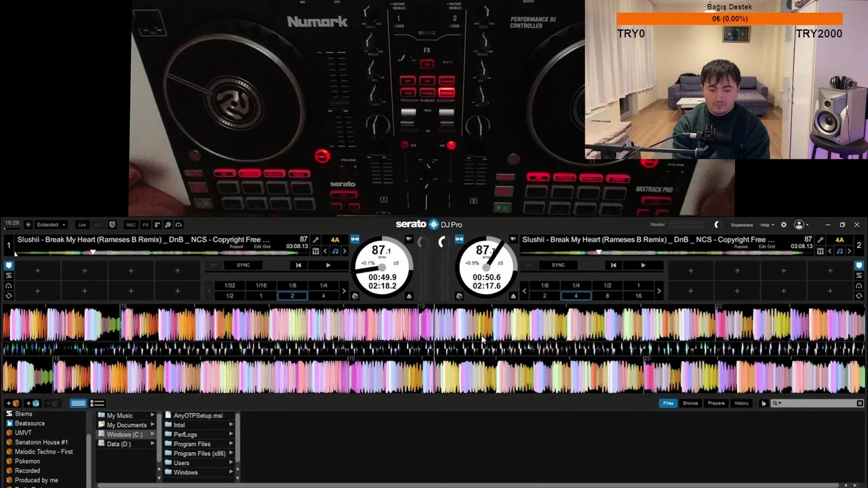Open the beatgrid icon on deck 1
This screenshot has height=488, width=868.
click(x=315, y=251)
